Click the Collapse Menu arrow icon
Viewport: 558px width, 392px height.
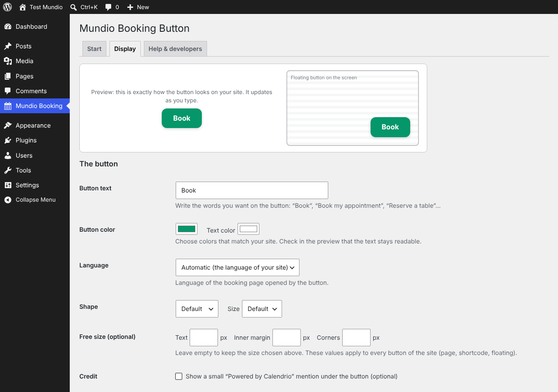pos(8,200)
